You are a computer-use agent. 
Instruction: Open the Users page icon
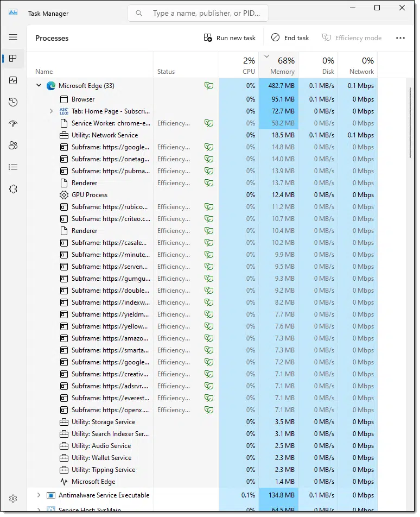[13, 146]
